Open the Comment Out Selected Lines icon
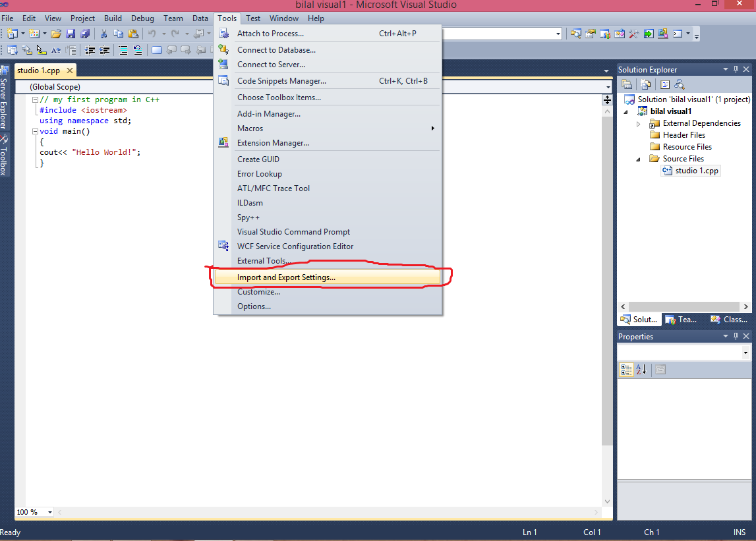Viewport: 756px width, 541px height. click(x=124, y=50)
